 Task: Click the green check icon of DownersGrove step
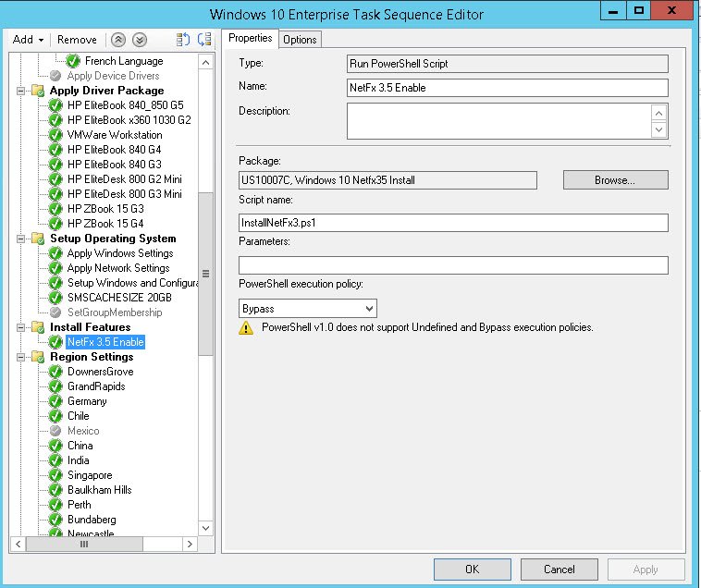55,372
